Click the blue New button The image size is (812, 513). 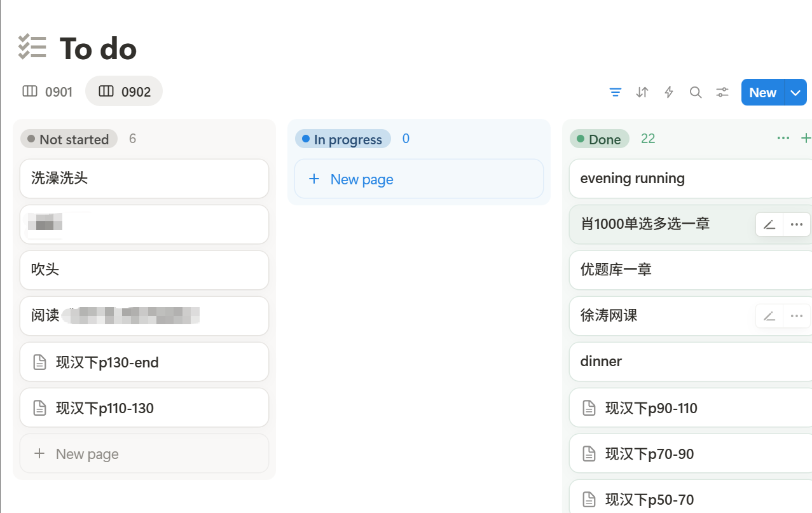tap(762, 93)
